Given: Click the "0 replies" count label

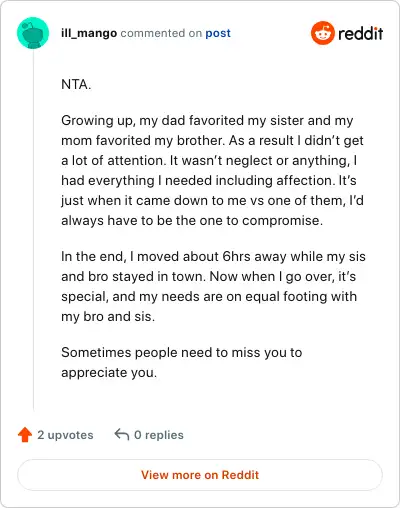Looking at the screenshot, I should tap(159, 435).
